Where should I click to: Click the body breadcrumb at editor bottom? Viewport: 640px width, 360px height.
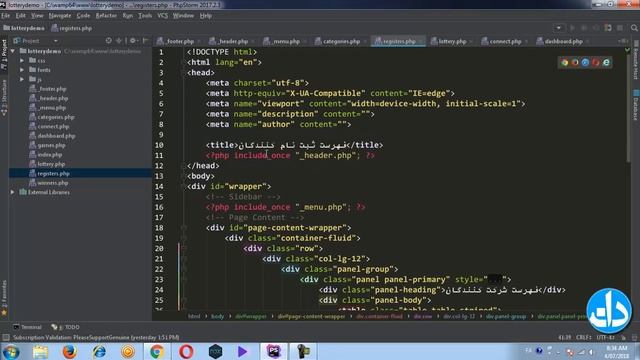click(218, 316)
